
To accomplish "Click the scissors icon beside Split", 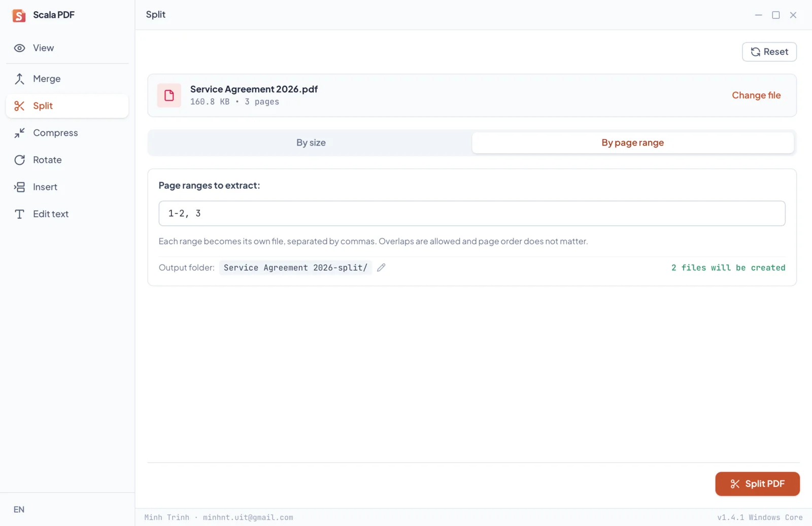I will pyautogui.click(x=19, y=106).
